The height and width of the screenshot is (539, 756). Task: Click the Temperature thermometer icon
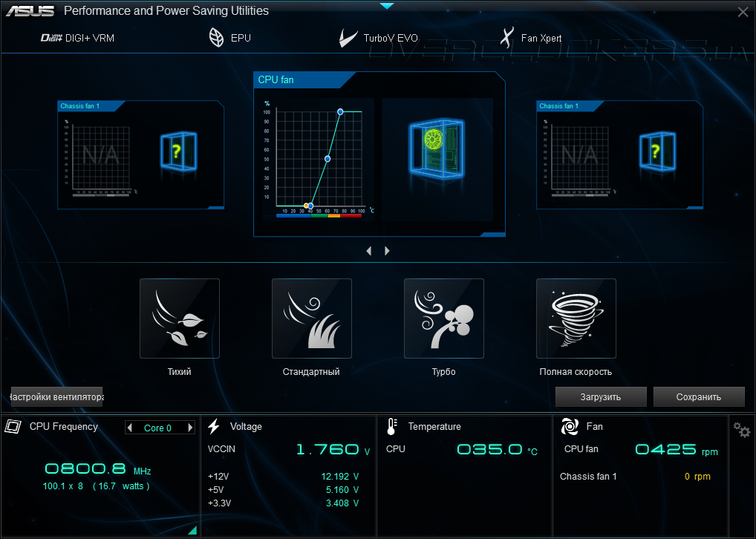[x=391, y=427]
